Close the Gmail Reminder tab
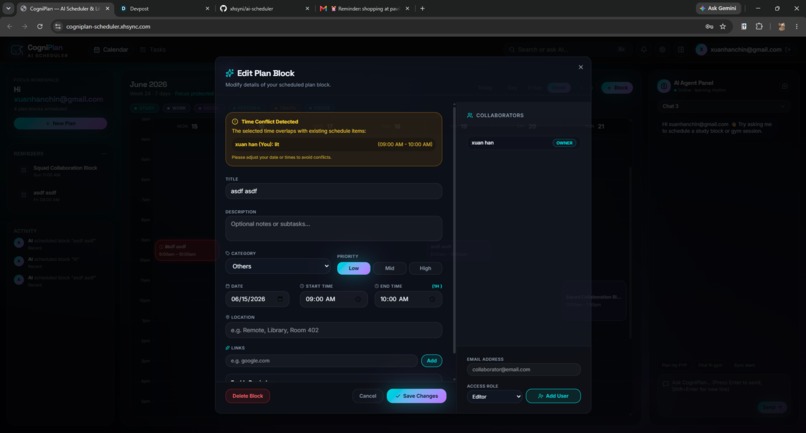The height and width of the screenshot is (433, 806). point(407,9)
